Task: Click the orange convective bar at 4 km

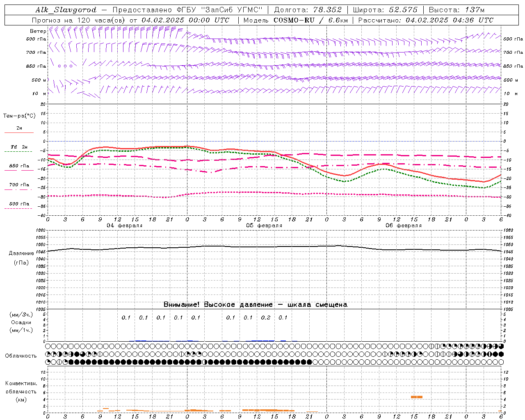Action: (x=417, y=397)
